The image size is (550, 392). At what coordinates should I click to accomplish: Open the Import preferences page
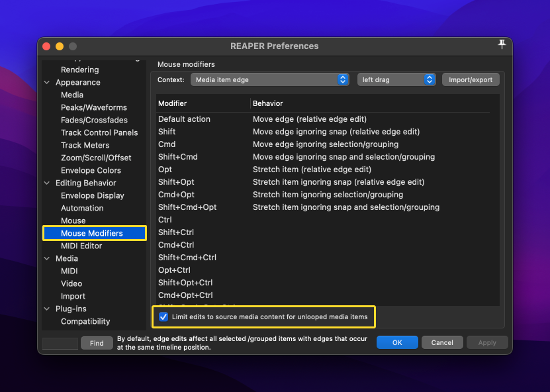click(73, 296)
